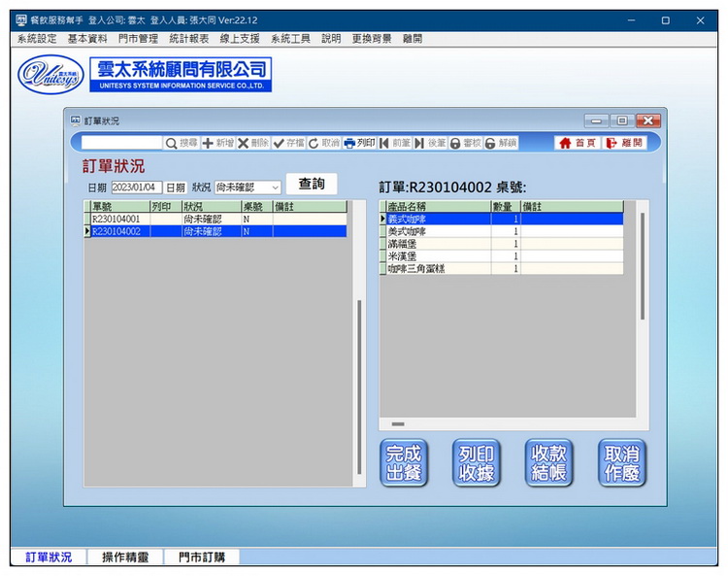Click the 審核 lock icon

(x=455, y=143)
